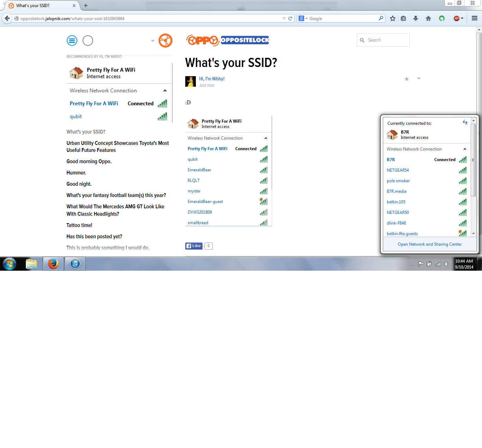Image resolution: width=482 pixels, height=448 pixels.
Task: Click the address bar URL
Action: [x=72, y=18]
